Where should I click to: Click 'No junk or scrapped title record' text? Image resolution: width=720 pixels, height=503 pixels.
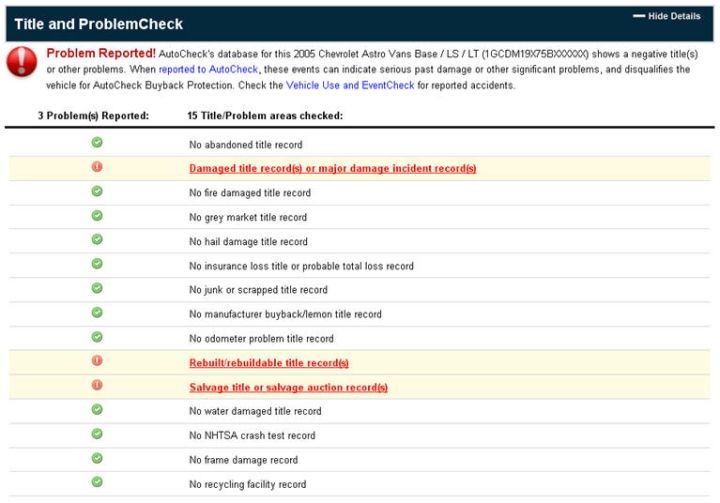pyautogui.click(x=259, y=290)
